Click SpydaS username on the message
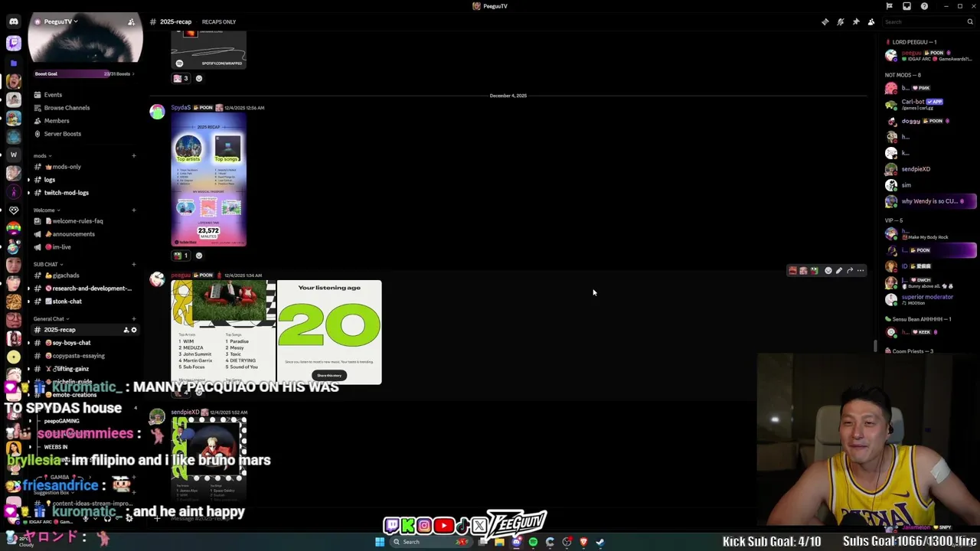Screen dimensions: 980x551 tap(181, 108)
